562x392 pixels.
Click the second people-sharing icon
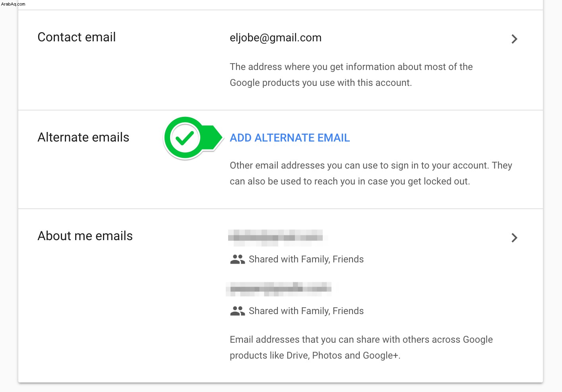pyautogui.click(x=237, y=311)
